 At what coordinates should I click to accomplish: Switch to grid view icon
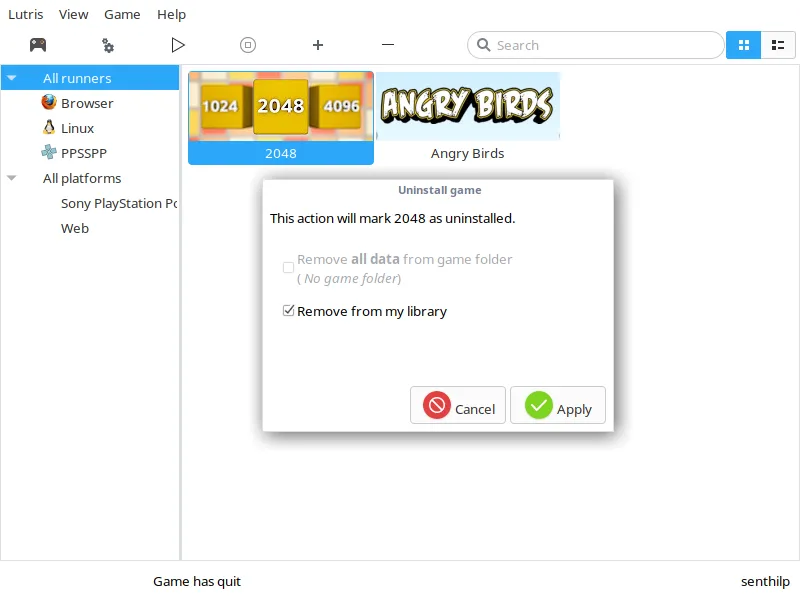[x=743, y=45]
